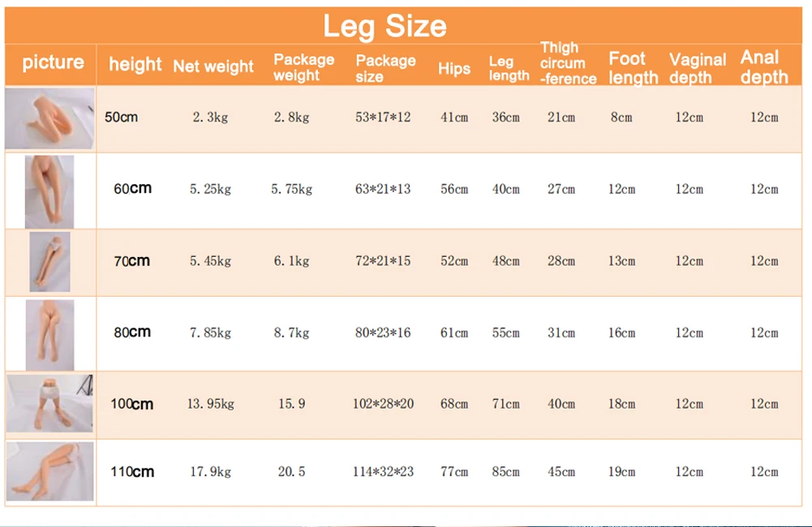This screenshot has width=812, height=527.
Task: Select the 8.7kg package weight cell
Action: coord(292,333)
